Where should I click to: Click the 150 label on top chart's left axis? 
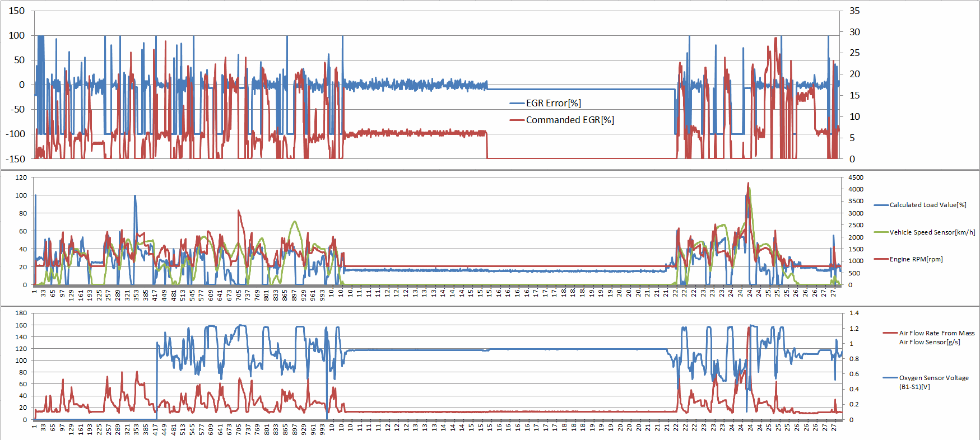click(x=17, y=11)
